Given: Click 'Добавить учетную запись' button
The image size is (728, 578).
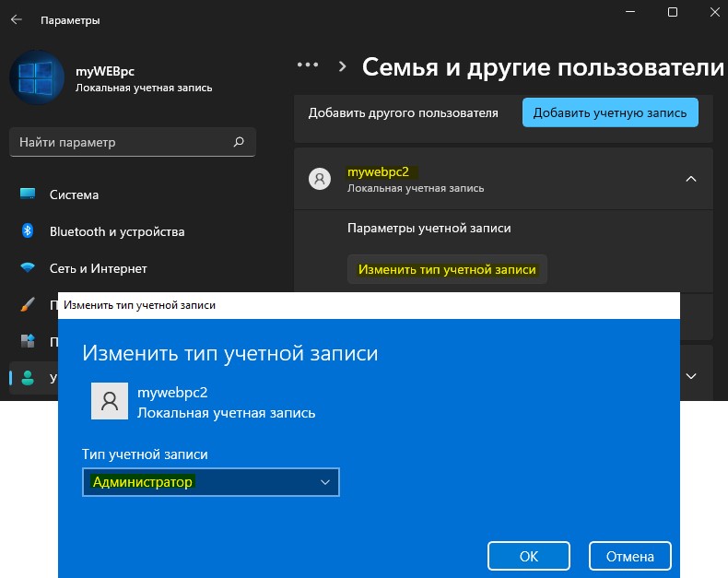Looking at the screenshot, I should click(x=610, y=112).
